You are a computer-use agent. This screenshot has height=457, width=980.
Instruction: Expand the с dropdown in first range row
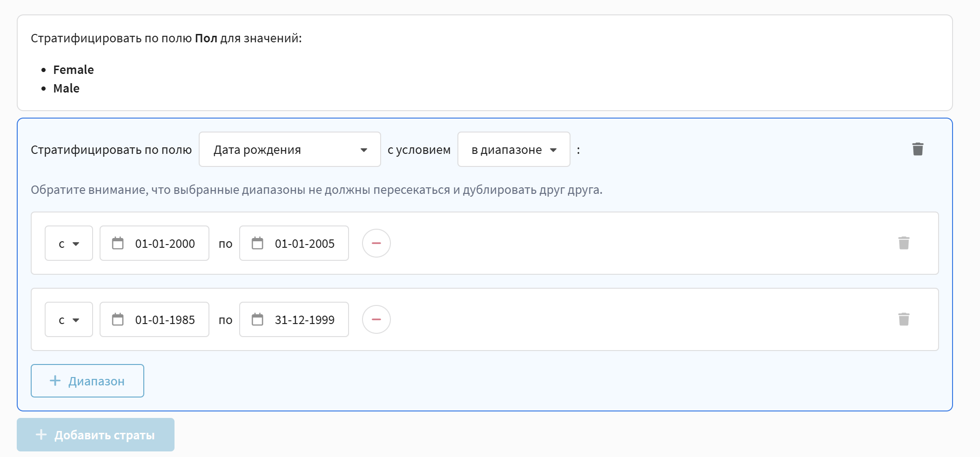coord(69,243)
